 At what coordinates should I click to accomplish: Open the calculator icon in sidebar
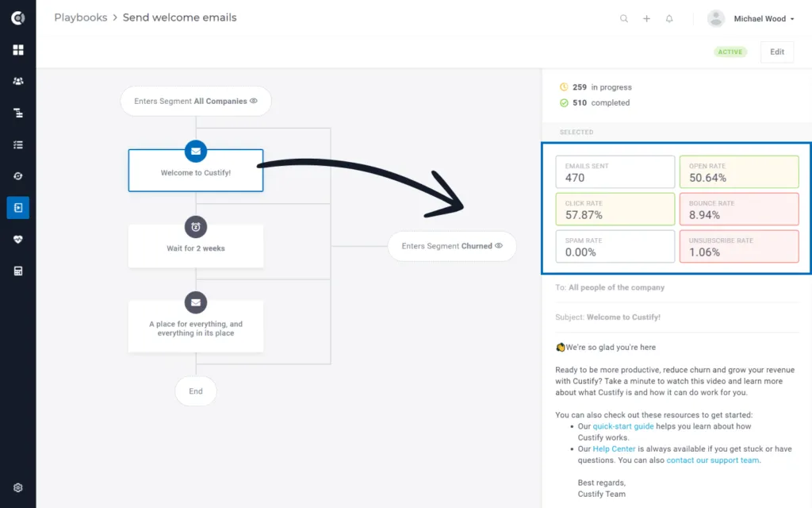click(18, 271)
